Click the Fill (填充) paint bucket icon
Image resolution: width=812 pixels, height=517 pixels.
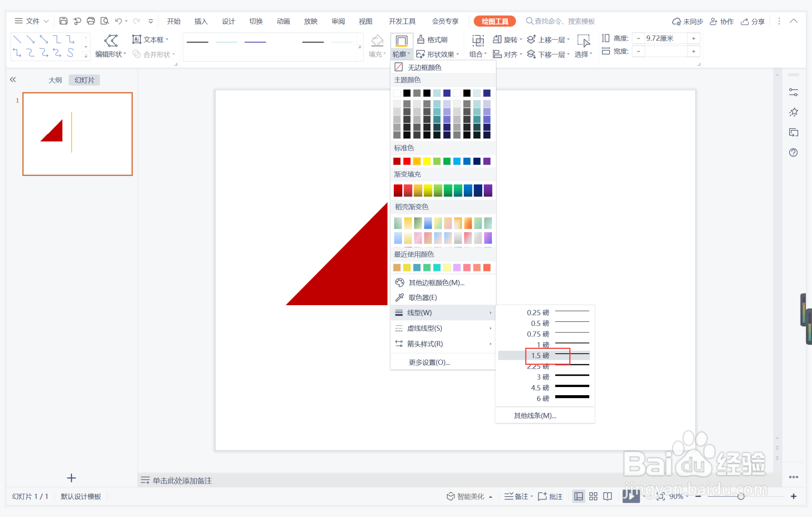(377, 40)
